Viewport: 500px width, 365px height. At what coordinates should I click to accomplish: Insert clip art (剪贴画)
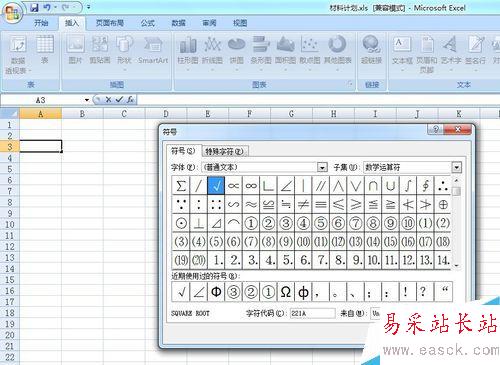coord(100,50)
